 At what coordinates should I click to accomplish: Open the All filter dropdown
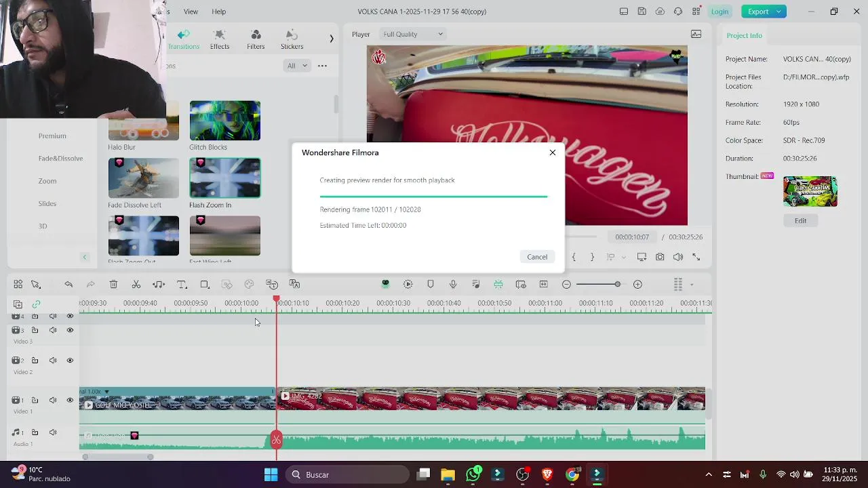pyautogui.click(x=297, y=66)
